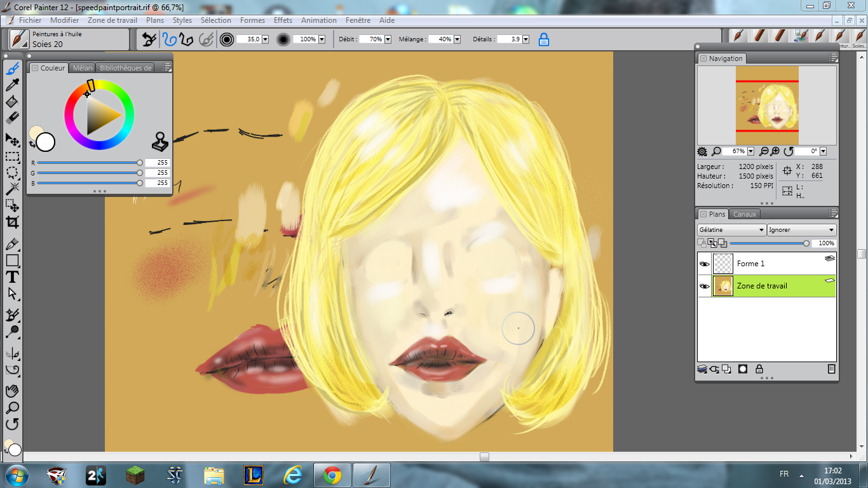Screen dimensions: 868x488
Task: Select the Magic Wand tool
Action: pyautogui.click(x=12, y=189)
